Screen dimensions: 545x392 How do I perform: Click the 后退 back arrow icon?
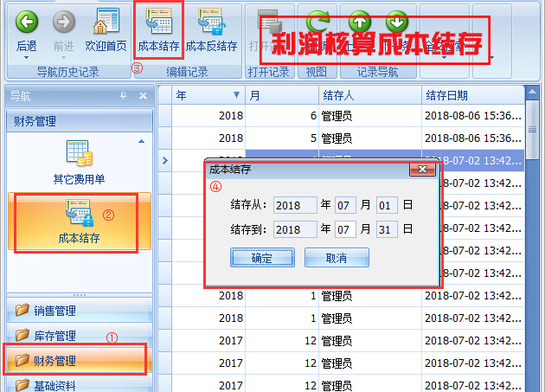pyautogui.click(x=27, y=22)
